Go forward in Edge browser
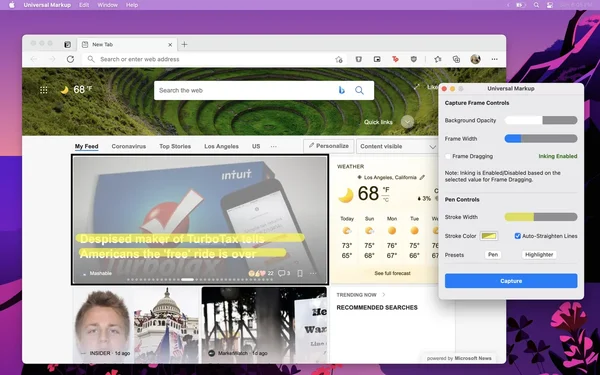 52,59
